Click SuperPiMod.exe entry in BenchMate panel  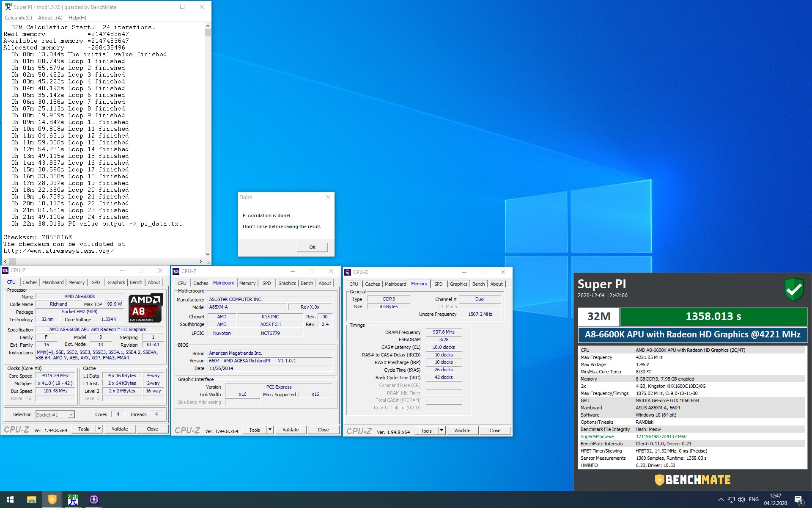[597, 436]
